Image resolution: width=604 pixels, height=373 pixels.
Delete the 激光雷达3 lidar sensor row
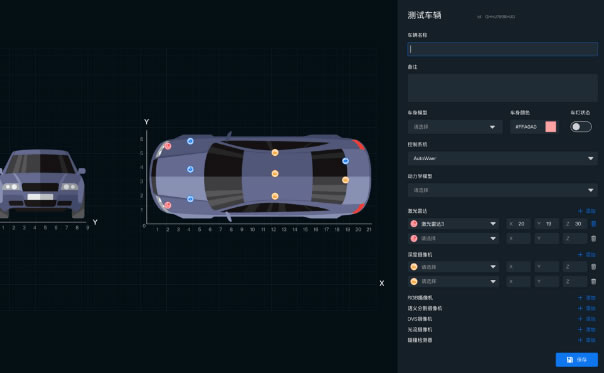594,224
